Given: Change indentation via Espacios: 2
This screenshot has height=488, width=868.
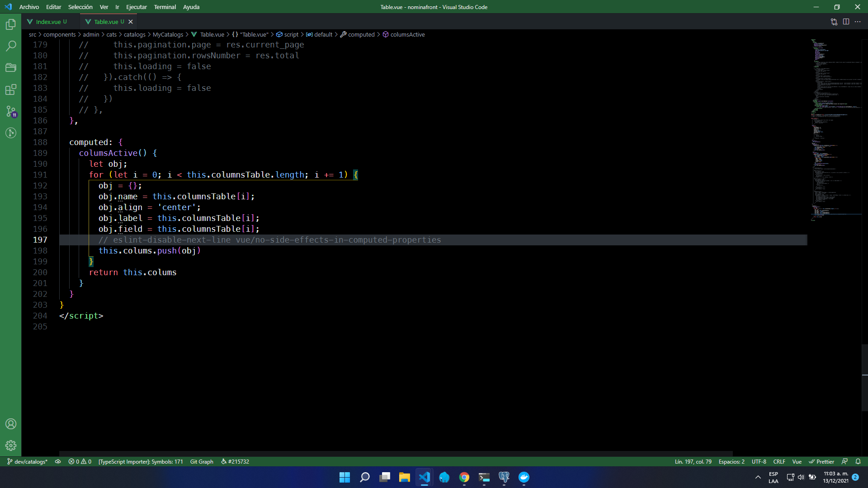Looking at the screenshot, I should pos(731,462).
